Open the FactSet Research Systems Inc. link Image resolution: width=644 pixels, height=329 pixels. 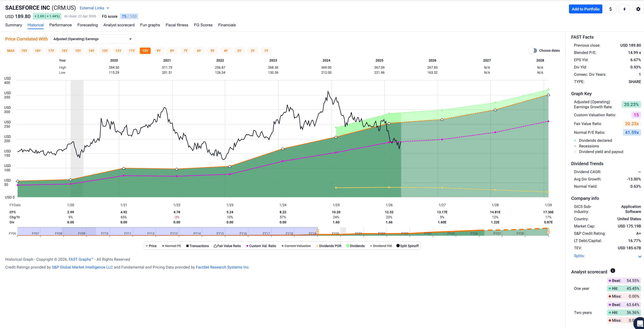point(223,267)
